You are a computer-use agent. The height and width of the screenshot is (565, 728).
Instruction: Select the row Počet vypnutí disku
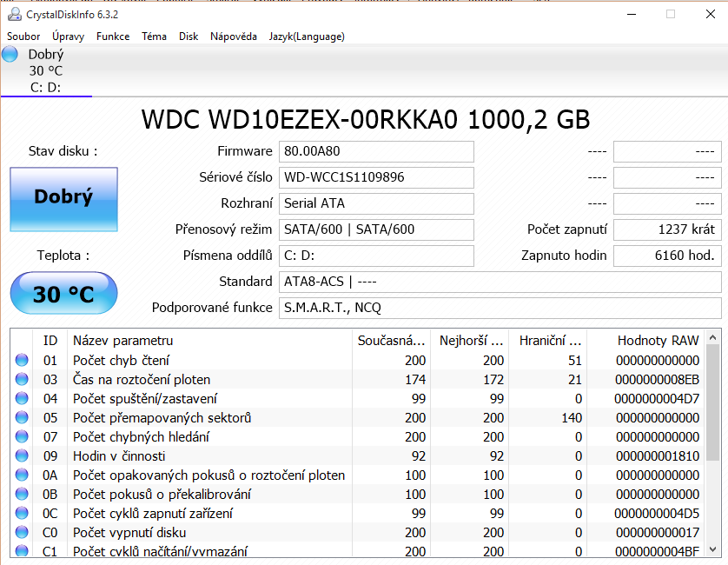coord(357,532)
